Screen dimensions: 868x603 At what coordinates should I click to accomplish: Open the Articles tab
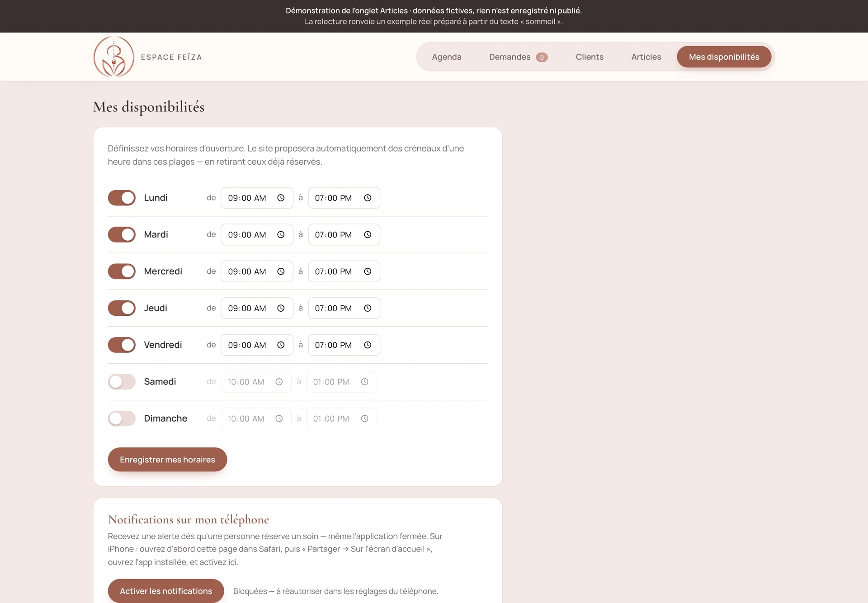coord(646,57)
